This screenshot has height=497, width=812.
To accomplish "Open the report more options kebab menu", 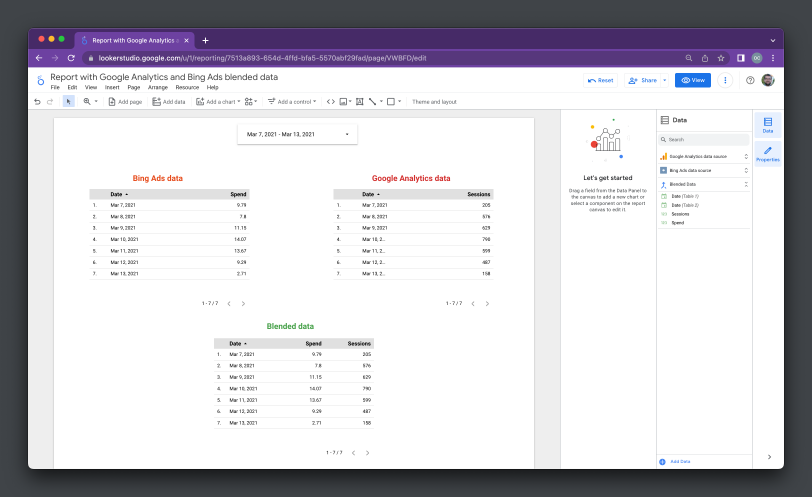I will pos(725,80).
